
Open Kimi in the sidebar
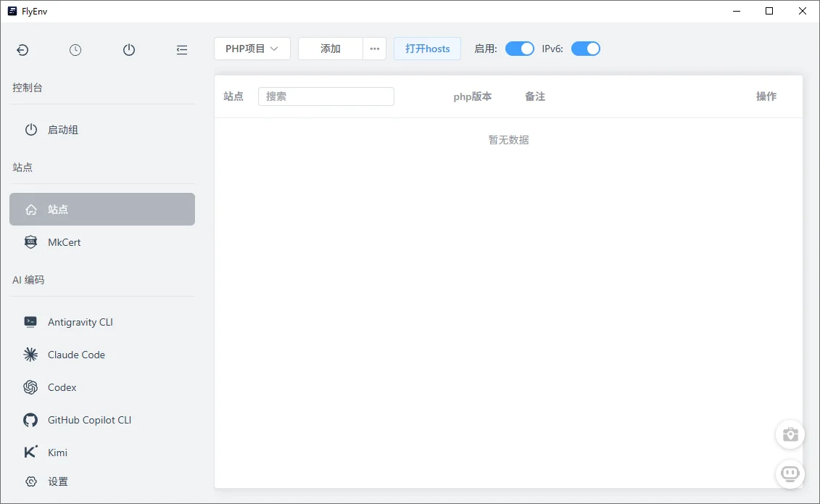click(102, 453)
